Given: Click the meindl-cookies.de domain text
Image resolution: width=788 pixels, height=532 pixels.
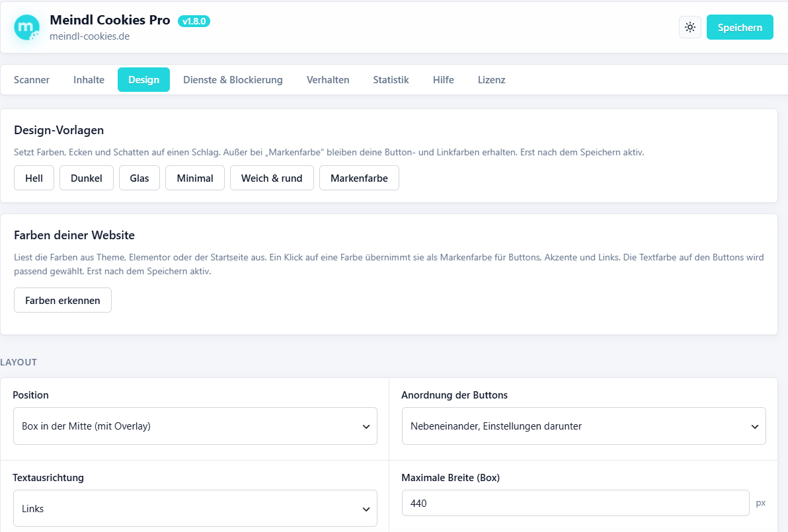Looking at the screenshot, I should 89,36.
